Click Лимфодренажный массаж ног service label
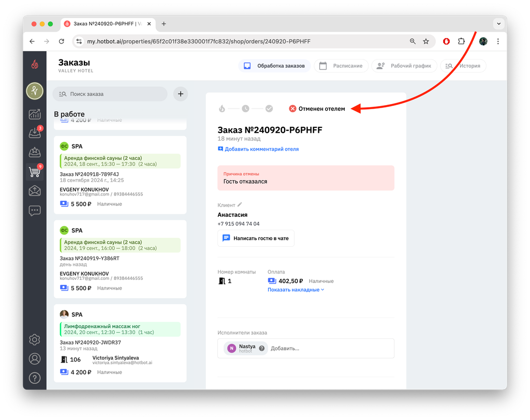 pos(102,326)
